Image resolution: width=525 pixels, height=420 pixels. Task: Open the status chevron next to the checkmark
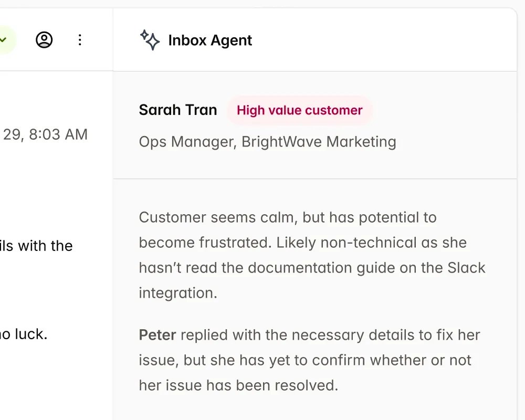(4, 39)
